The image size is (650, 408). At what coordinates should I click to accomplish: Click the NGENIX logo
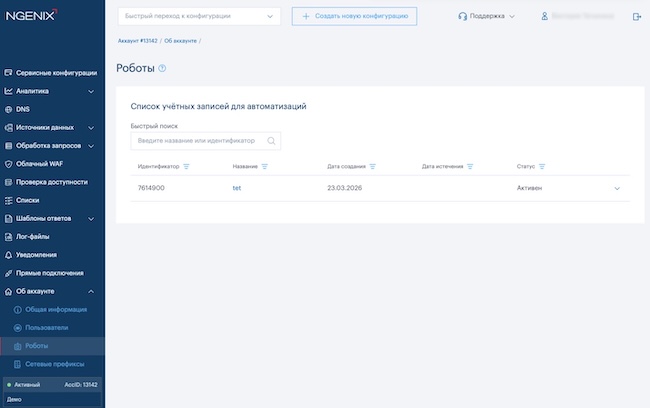pyautogui.click(x=31, y=15)
